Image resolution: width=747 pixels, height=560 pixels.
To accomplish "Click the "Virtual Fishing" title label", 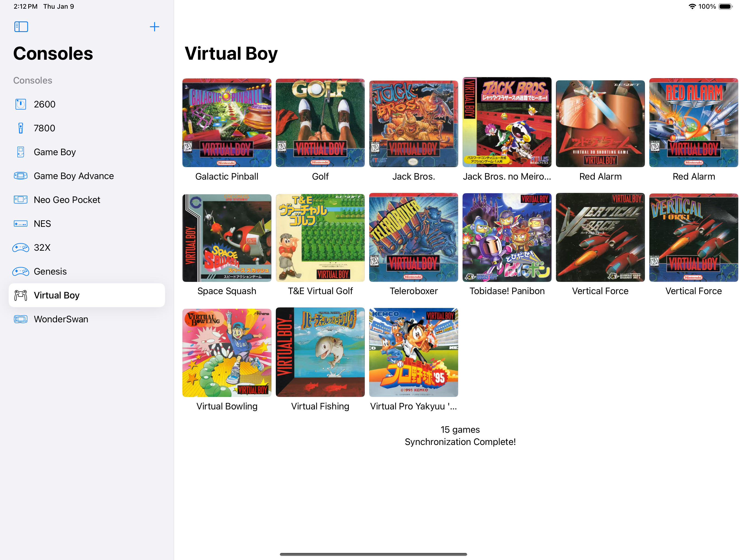I will pos(320,406).
